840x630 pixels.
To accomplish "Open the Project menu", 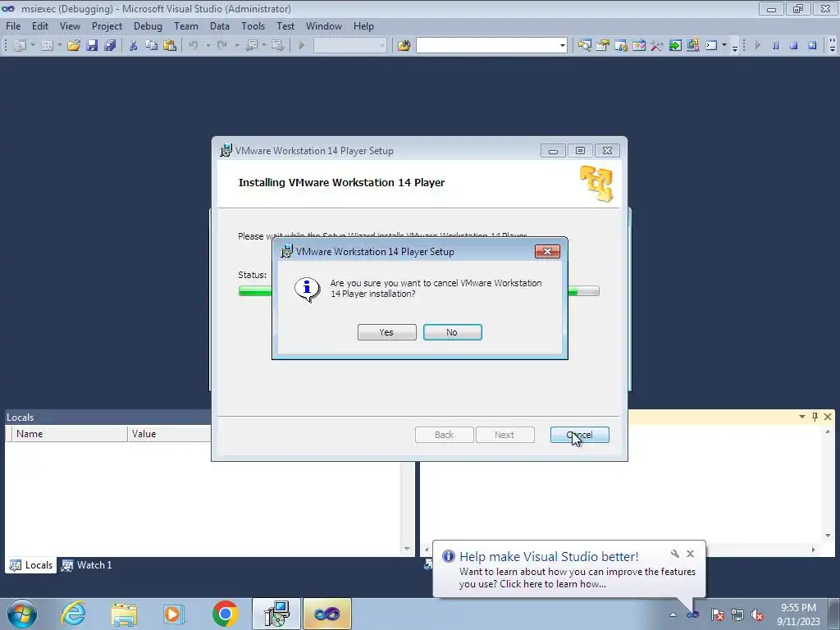I will [107, 25].
